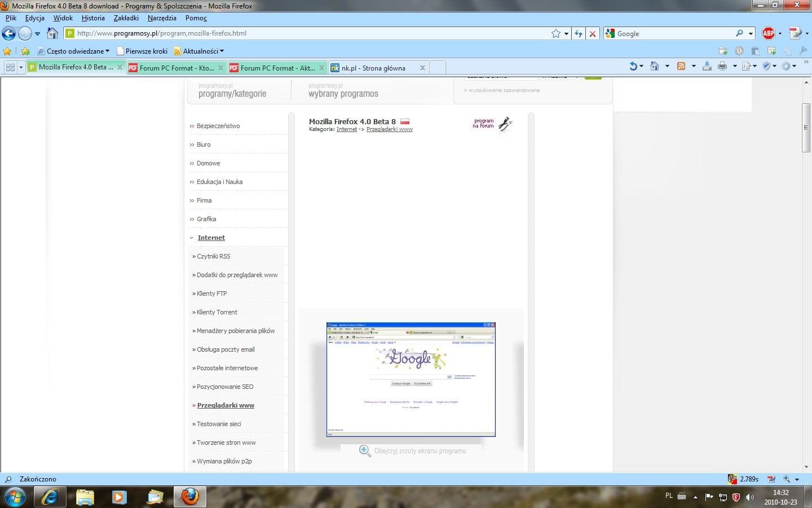The width and height of the screenshot is (812, 508).
Task: Click the Copy icon next to scissors
Action: pos(788,51)
